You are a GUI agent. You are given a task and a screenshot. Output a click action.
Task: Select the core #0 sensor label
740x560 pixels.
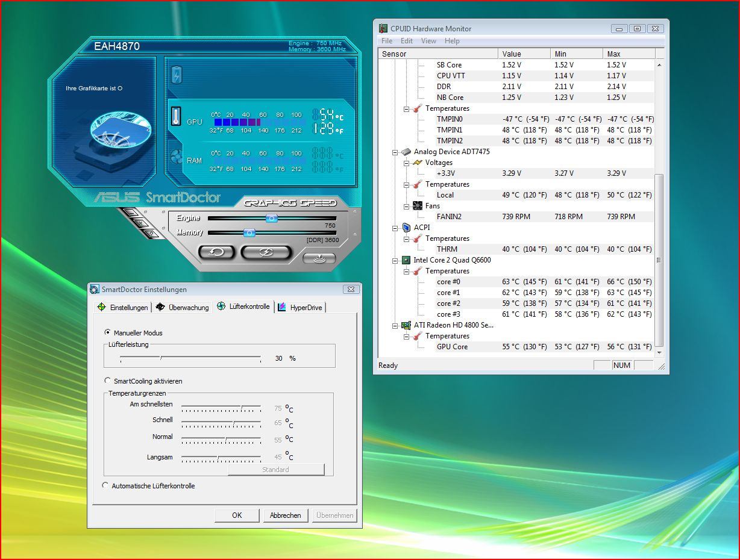[x=448, y=282]
